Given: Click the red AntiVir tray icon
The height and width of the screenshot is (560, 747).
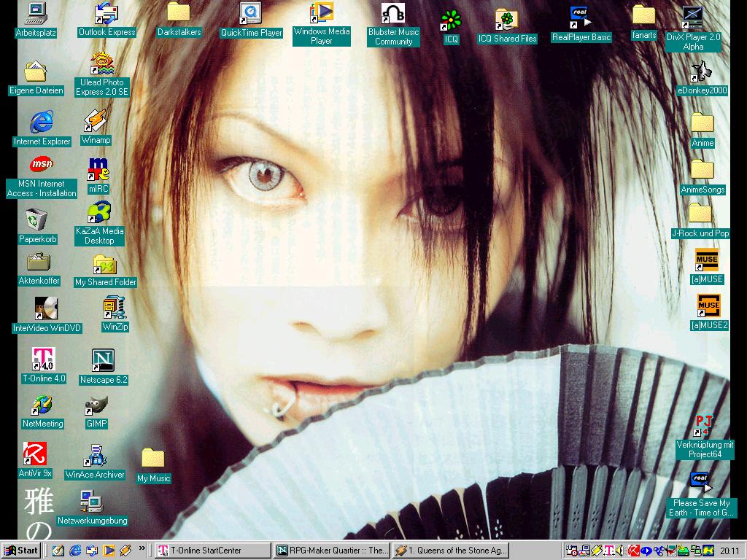Looking at the screenshot, I should [634, 551].
